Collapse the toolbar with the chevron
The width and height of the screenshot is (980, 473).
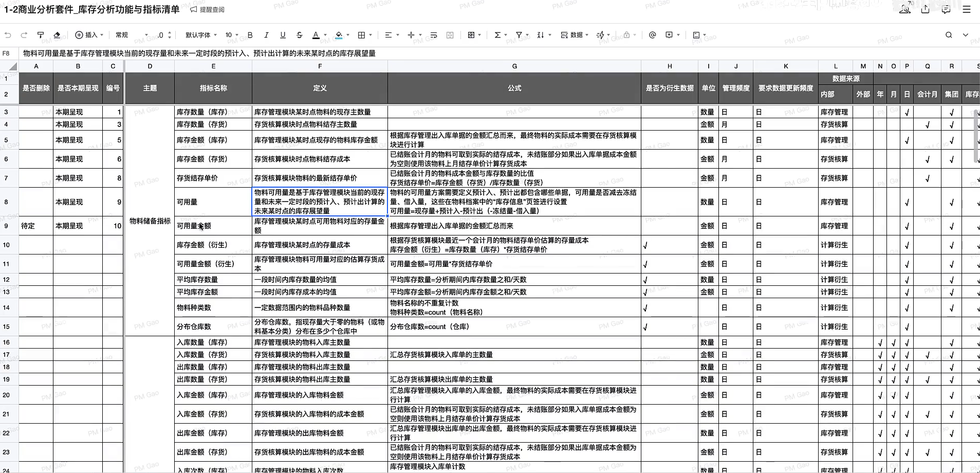966,35
